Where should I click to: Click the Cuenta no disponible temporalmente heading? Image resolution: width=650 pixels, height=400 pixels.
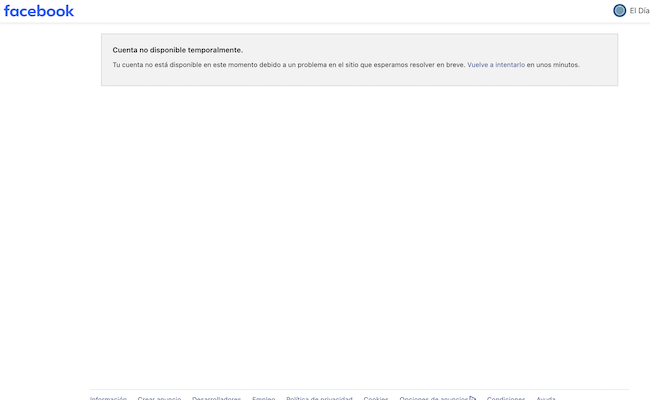pos(177,49)
